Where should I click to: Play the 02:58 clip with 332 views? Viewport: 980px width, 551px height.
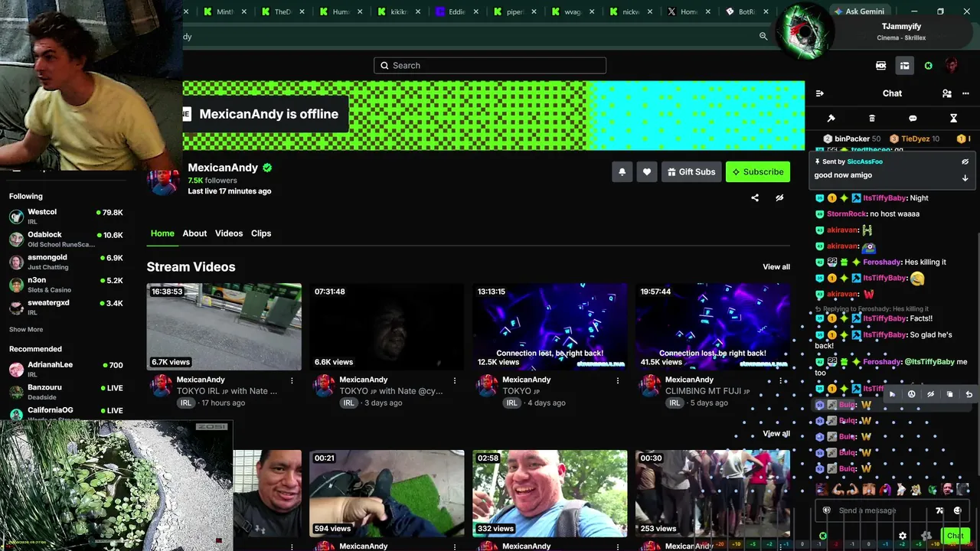(x=550, y=494)
